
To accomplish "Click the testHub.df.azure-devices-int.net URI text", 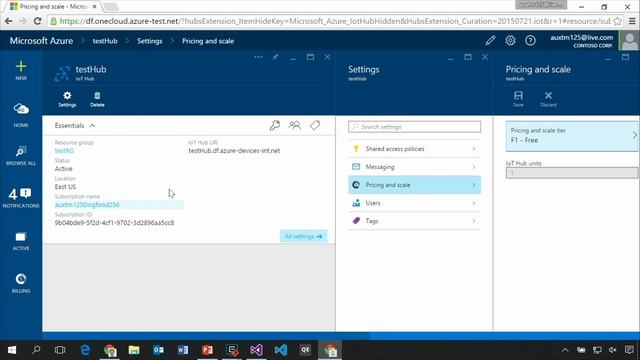I will coord(234,151).
